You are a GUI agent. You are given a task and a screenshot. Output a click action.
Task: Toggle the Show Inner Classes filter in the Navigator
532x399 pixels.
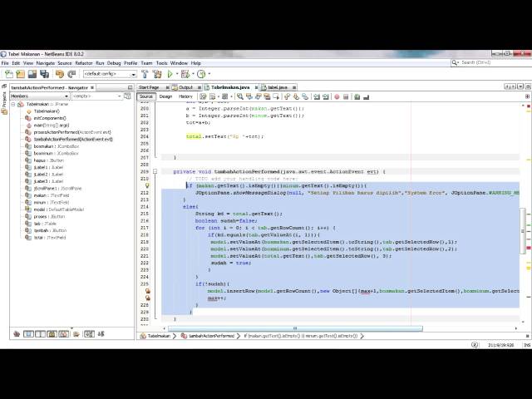click(63, 334)
